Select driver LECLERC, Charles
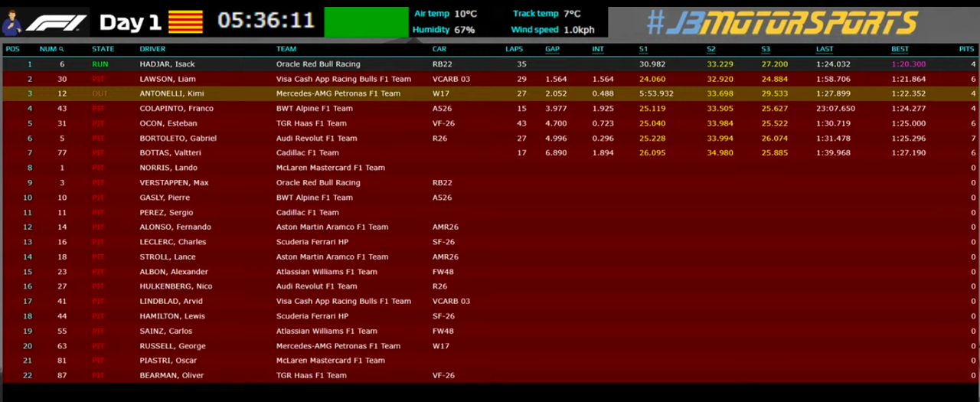 coord(173,242)
